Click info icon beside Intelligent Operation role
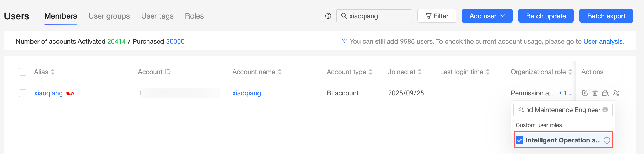 (x=607, y=140)
